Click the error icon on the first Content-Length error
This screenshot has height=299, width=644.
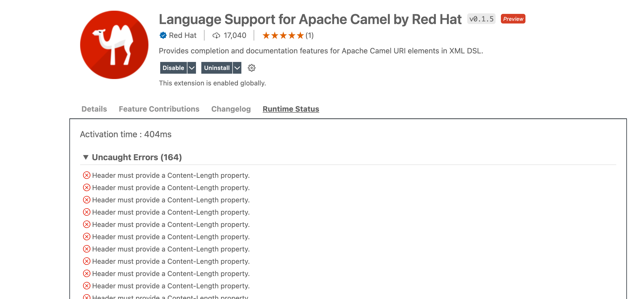click(86, 175)
